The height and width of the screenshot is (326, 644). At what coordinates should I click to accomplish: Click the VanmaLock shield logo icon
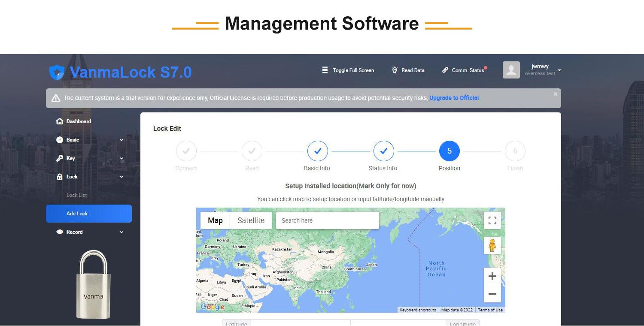point(57,72)
